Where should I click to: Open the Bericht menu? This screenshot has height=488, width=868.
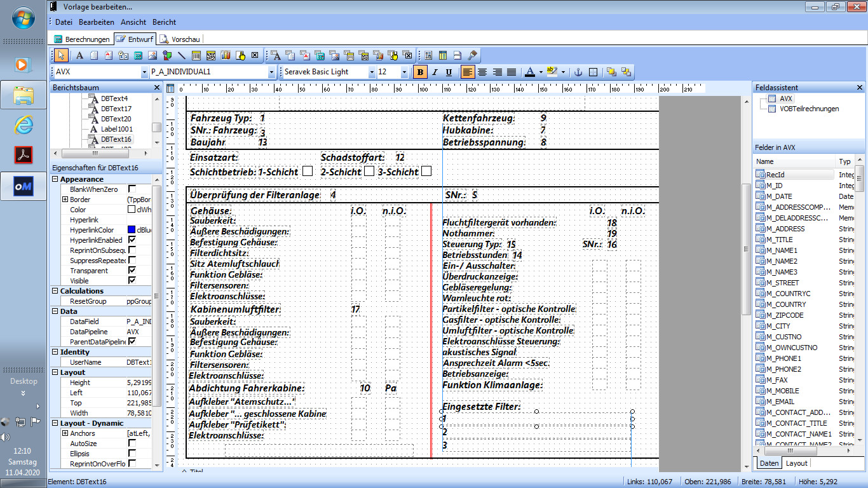[164, 22]
